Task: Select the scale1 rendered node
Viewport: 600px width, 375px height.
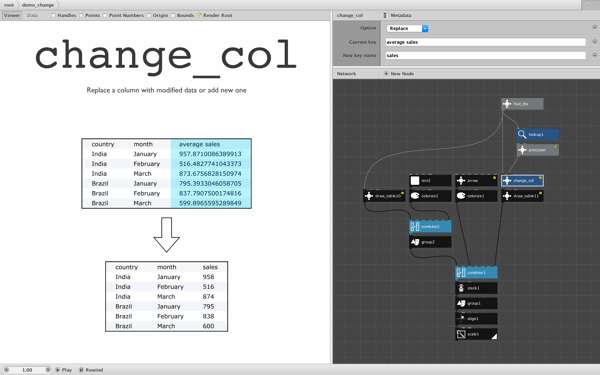Action: pos(476,334)
